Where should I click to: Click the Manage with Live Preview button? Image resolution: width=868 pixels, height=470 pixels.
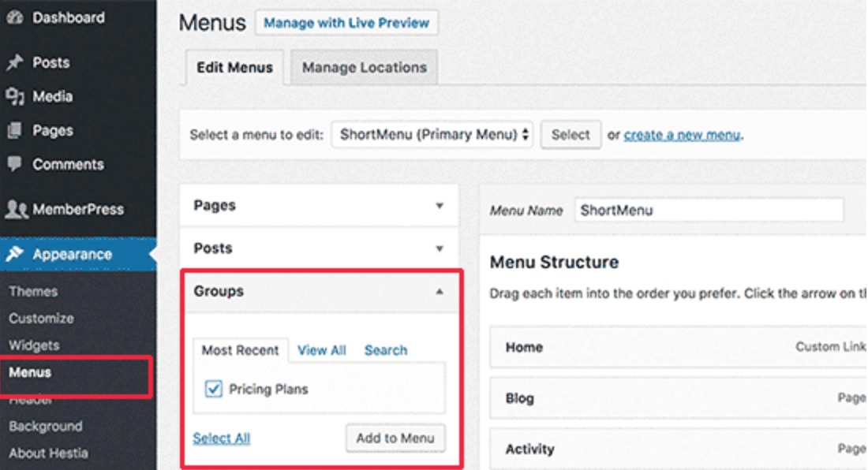(346, 24)
